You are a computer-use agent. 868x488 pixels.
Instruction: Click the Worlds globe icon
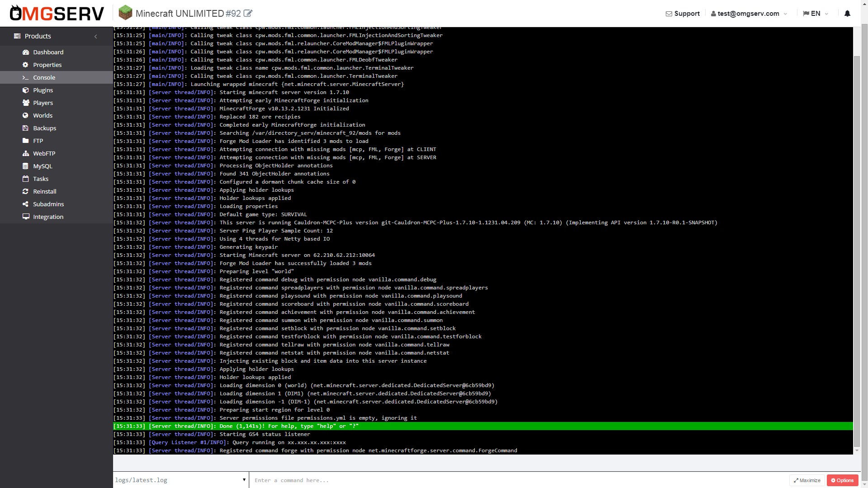click(x=26, y=115)
